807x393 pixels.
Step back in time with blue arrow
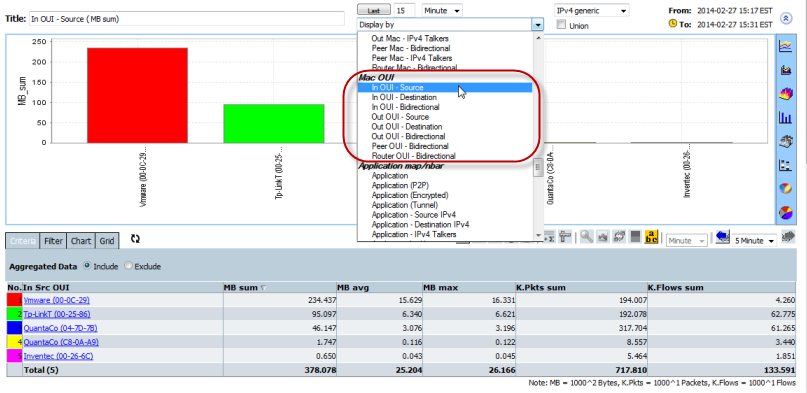click(723, 237)
